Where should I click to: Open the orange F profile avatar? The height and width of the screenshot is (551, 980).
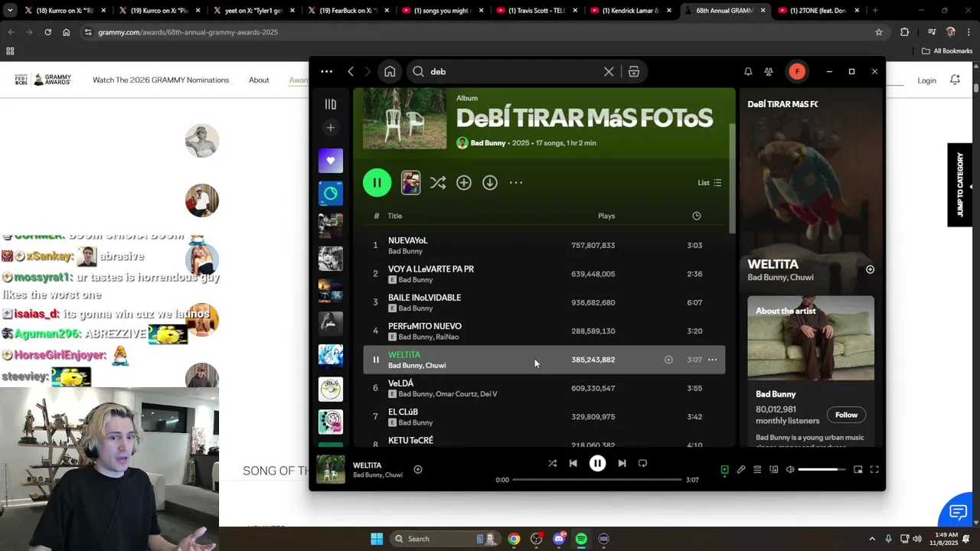(797, 71)
